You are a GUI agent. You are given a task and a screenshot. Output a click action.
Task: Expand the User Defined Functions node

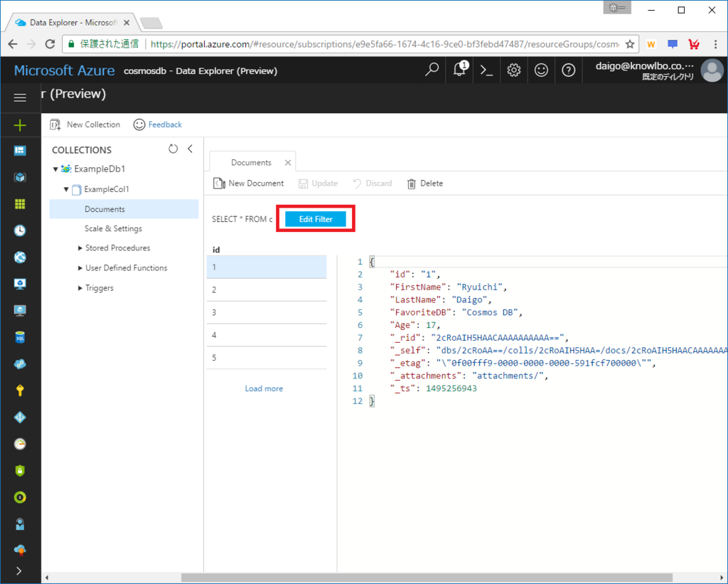tap(80, 268)
